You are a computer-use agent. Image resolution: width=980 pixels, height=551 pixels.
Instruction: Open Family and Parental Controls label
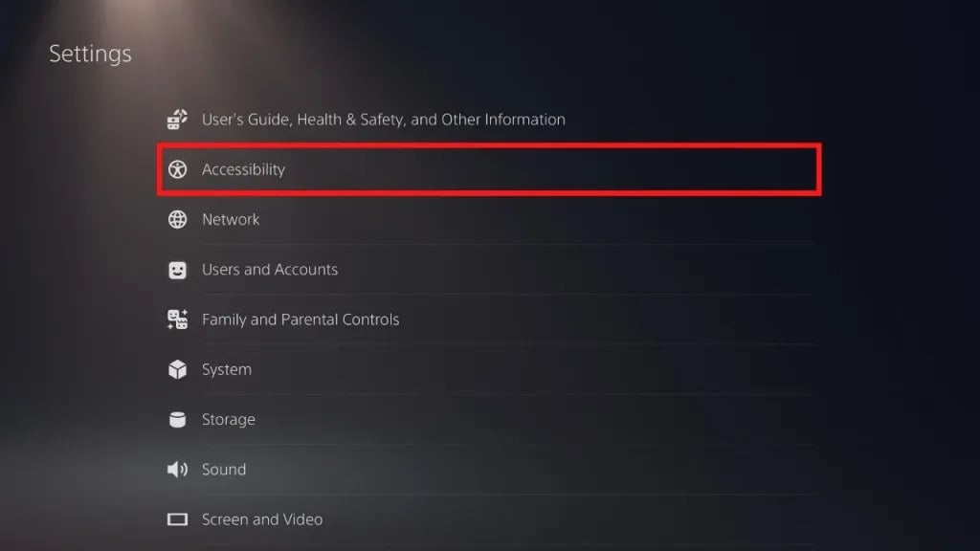pos(301,320)
